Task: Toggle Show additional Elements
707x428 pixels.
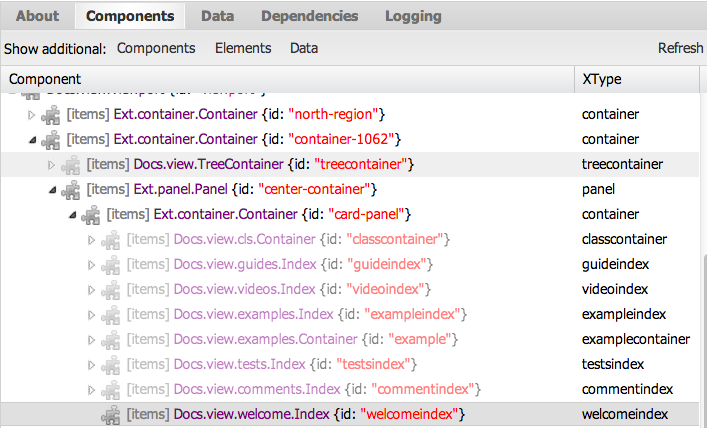Action: (x=243, y=48)
